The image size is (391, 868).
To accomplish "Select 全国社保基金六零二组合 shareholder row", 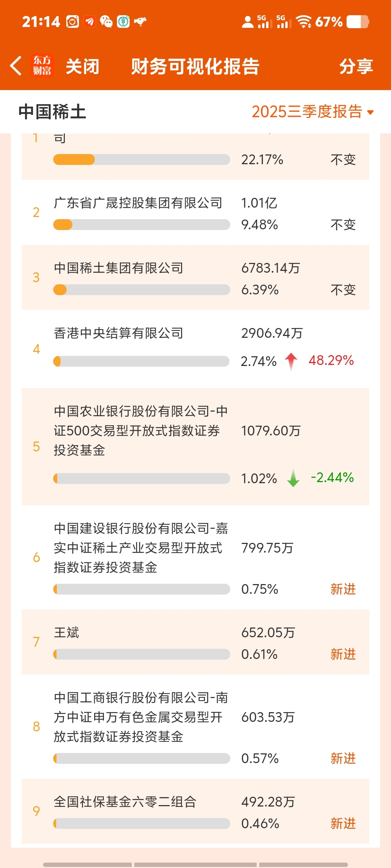I will click(x=125, y=802).
